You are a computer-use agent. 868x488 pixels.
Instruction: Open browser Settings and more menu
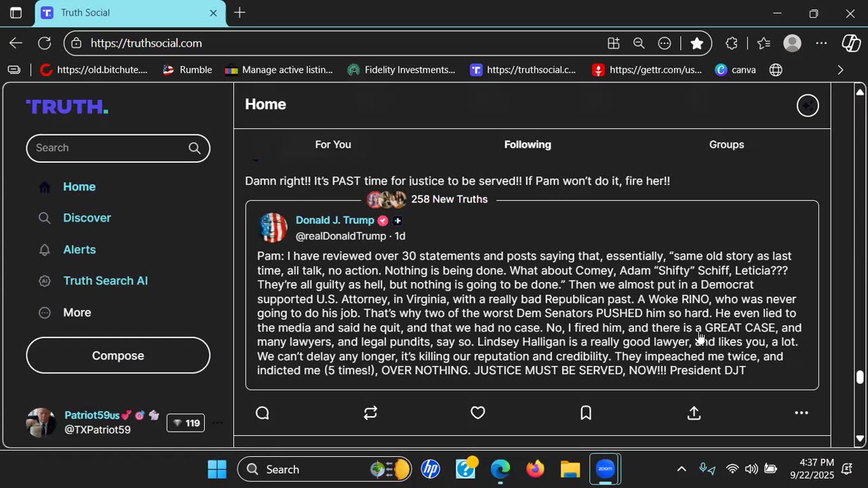(x=821, y=43)
